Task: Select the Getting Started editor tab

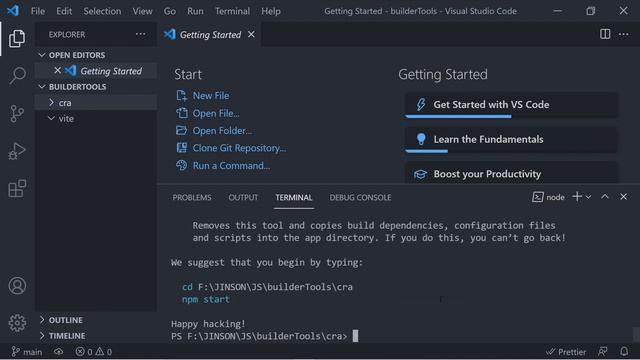Action: click(209, 35)
